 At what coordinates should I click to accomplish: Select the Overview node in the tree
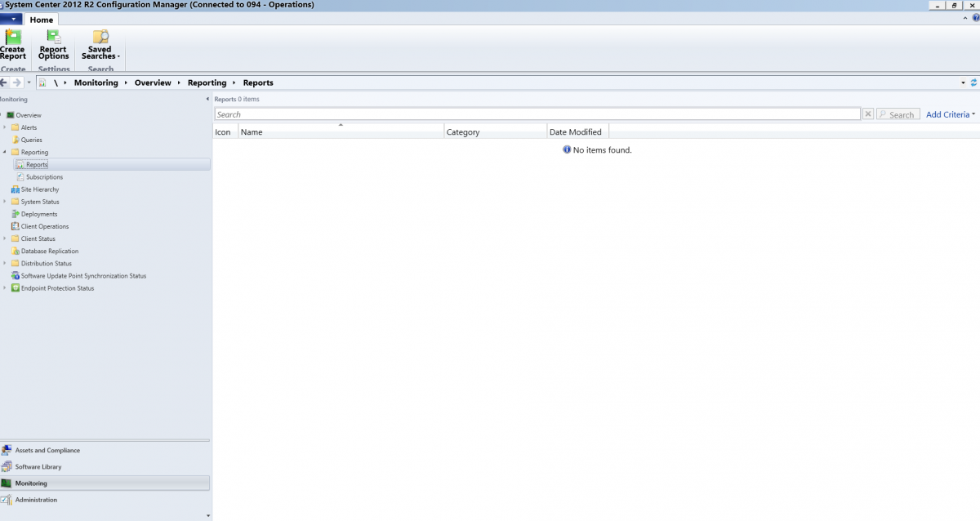pos(28,115)
